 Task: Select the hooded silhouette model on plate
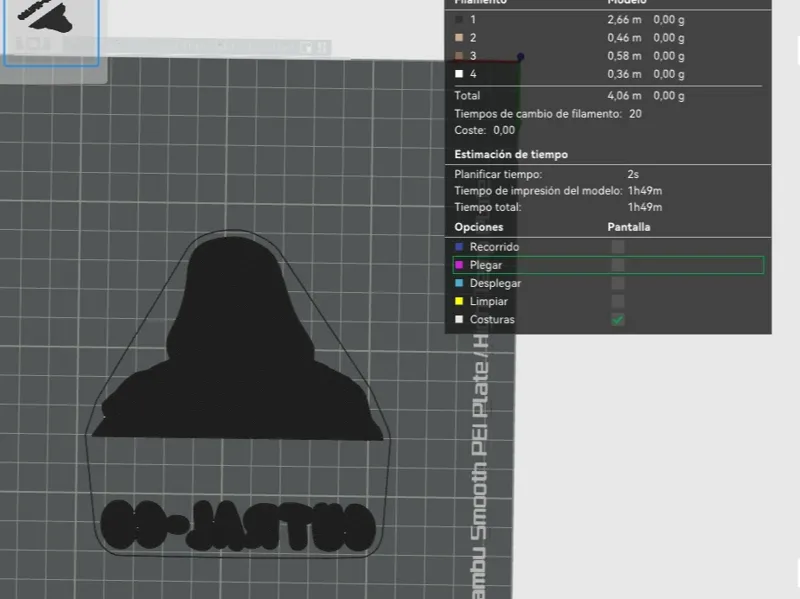237,339
